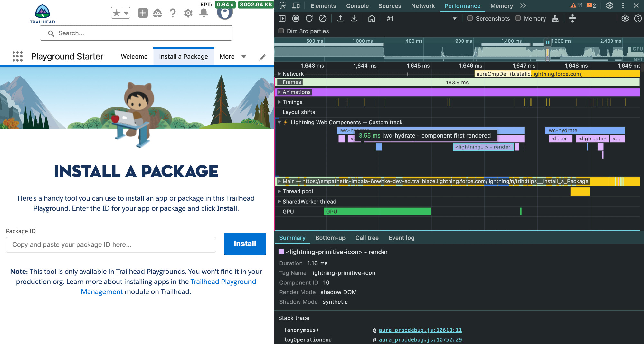This screenshot has width=644, height=344.
Task: Open DevTools settings gear
Action: tap(609, 5)
